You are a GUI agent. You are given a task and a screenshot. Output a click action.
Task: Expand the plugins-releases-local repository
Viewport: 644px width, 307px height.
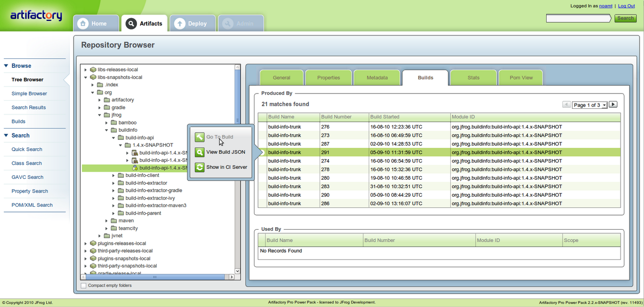tap(86, 243)
